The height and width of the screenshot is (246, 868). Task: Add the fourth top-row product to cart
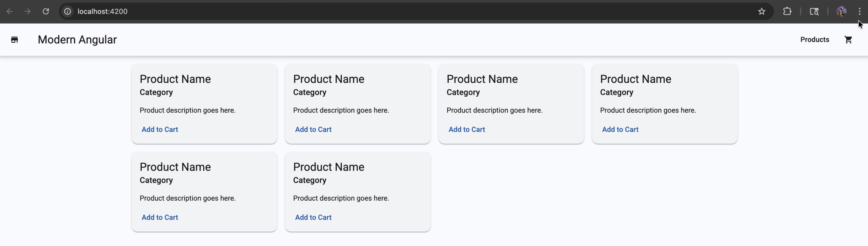620,130
